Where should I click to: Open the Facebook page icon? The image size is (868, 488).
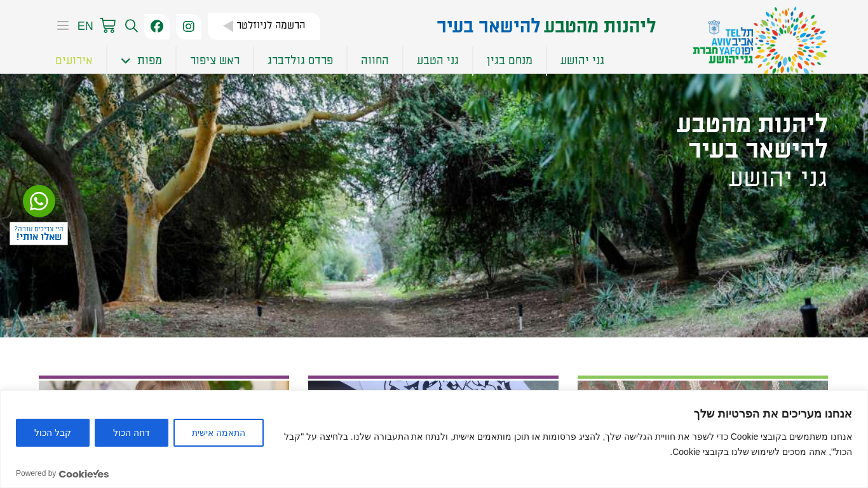click(x=157, y=26)
